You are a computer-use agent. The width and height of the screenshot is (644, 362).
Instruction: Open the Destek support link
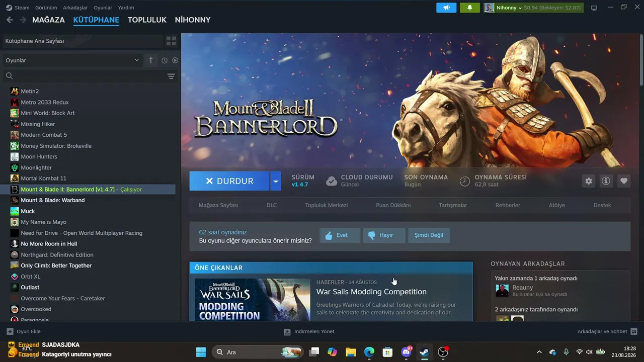coord(602,205)
